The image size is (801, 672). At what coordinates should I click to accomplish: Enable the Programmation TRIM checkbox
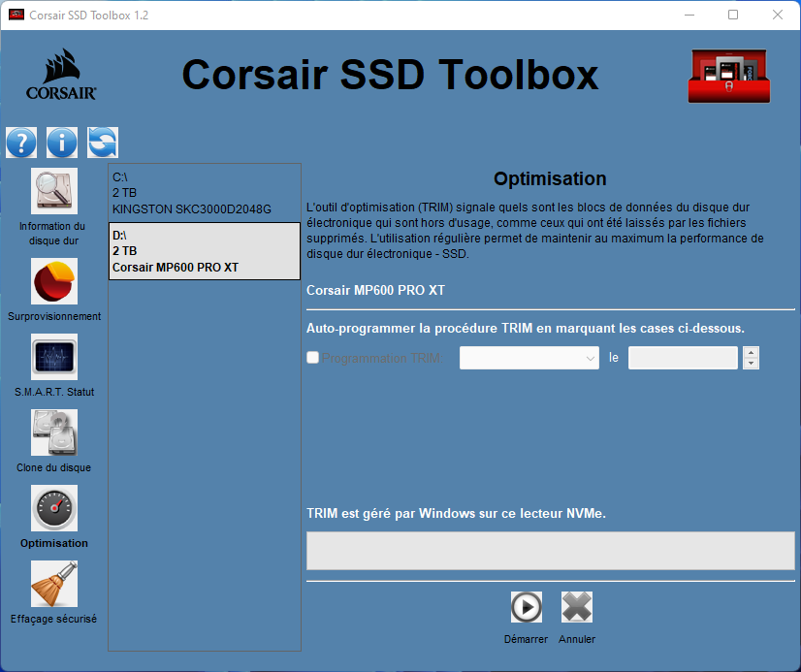(312, 358)
